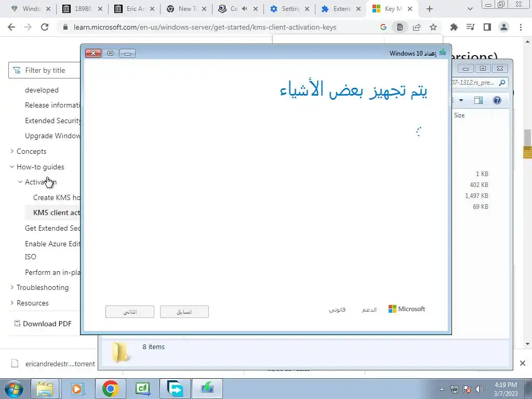Click Support link in Windows 10 setup
The height and width of the screenshot is (399, 532).
(x=369, y=310)
